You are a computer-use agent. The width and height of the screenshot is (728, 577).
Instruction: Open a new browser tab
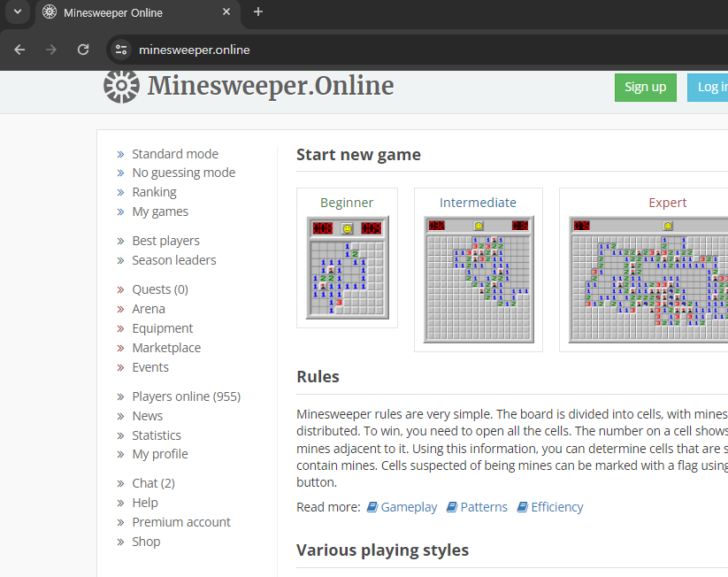tap(258, 12)
